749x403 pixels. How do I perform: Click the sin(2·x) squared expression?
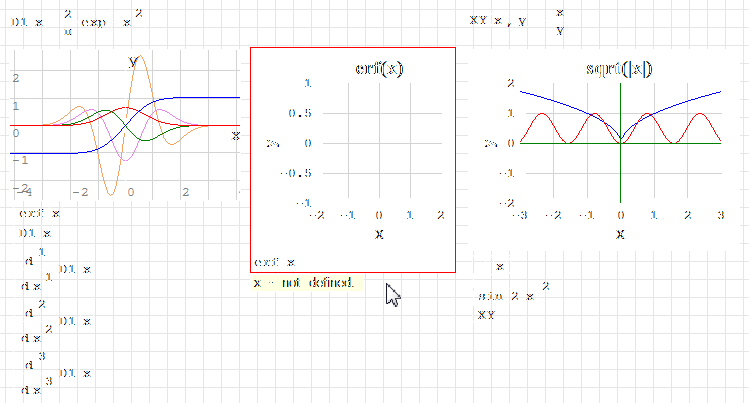(x=513, y=294)
